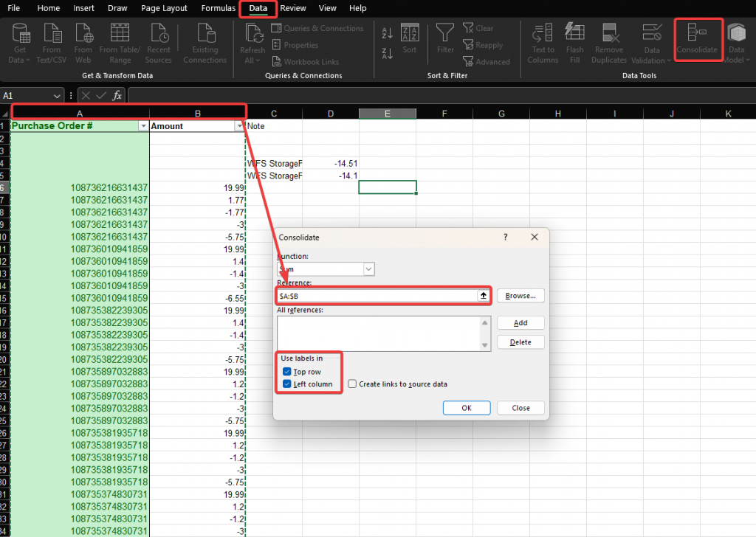Open the Text to Columns tool
Screen dimensions: 756x537
[543, 34]
